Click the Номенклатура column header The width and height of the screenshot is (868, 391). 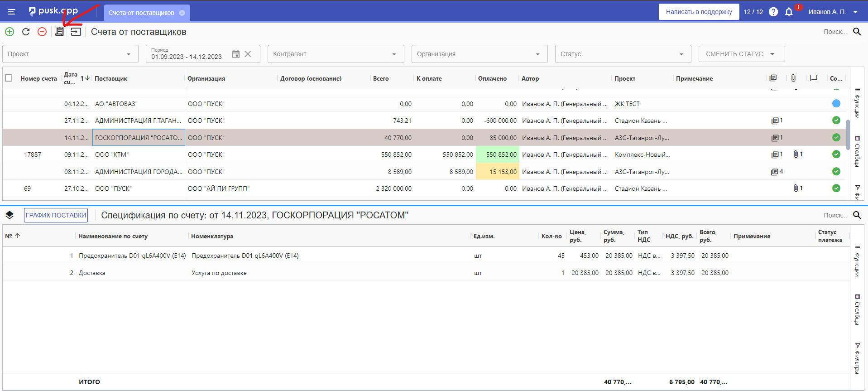click(212, 236)
